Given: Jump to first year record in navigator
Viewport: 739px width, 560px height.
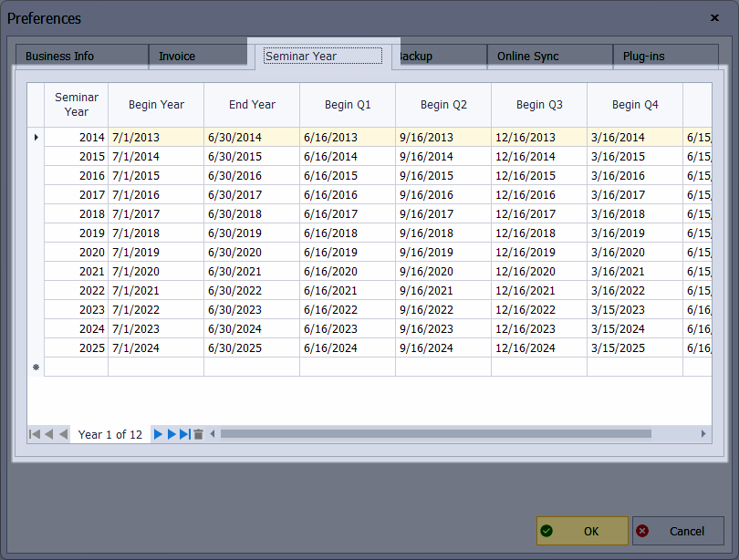Looking at the screenshot, I should click(x=35, y=434).
